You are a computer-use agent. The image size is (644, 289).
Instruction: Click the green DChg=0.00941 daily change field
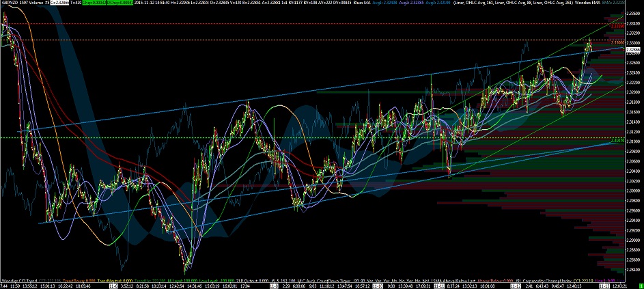coord(120,3)
